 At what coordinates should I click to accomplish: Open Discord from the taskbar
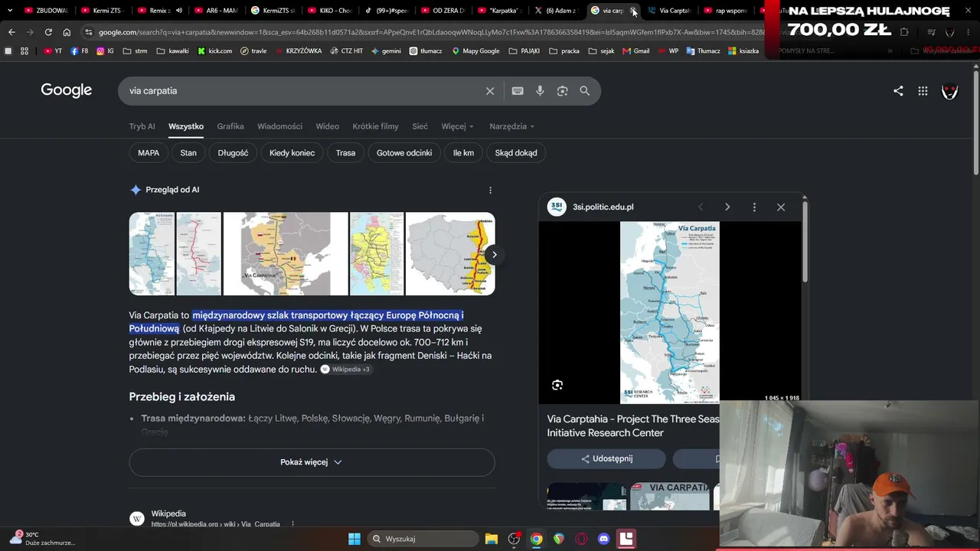click(x=603, y=539)
